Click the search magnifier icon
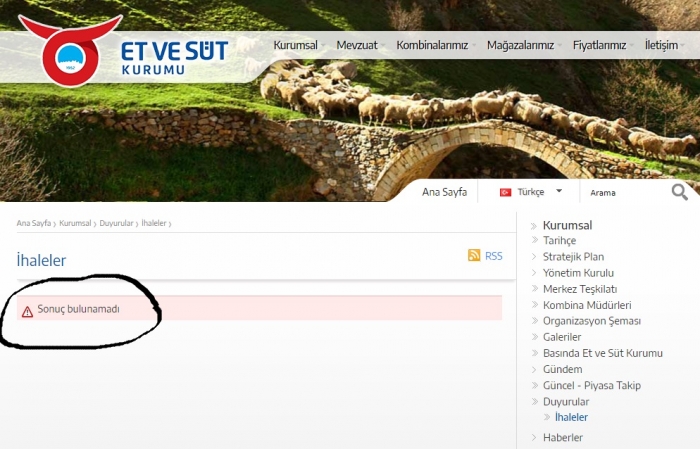700x449 pixels. coord(679,192)
